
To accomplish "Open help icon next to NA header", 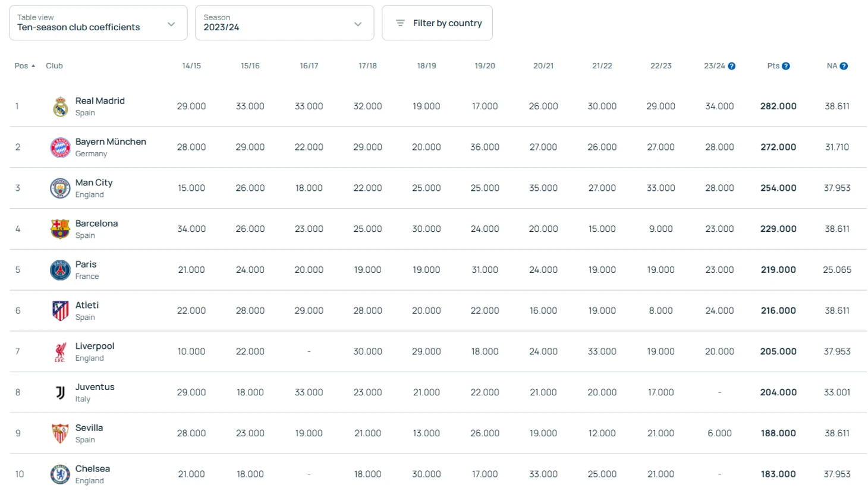I will point(844,66).
